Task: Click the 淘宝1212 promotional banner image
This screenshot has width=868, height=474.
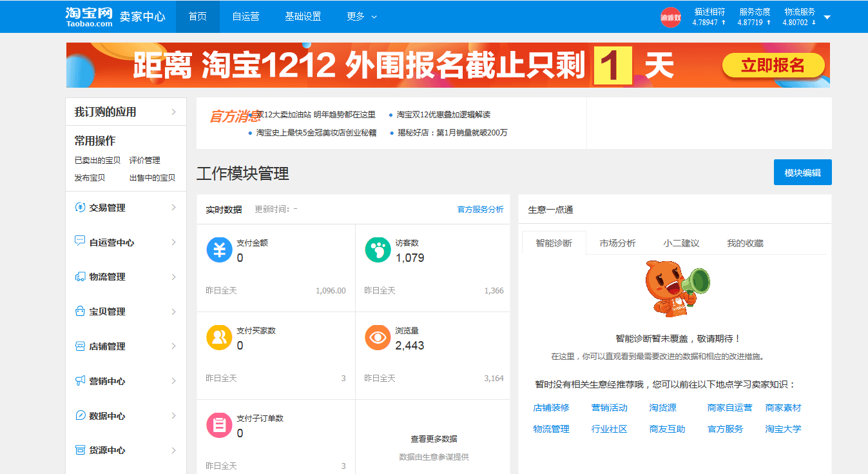Action: pyautogui.click(x=448, y=65)
